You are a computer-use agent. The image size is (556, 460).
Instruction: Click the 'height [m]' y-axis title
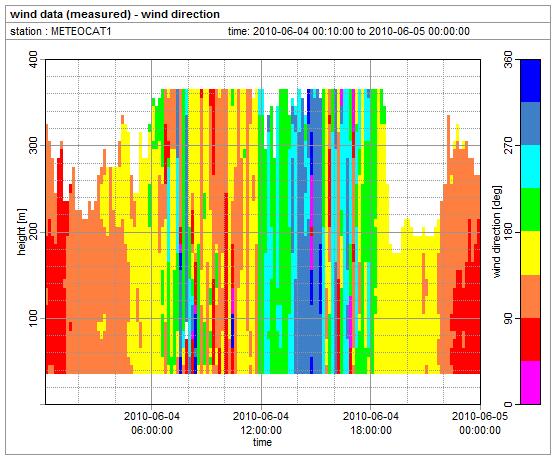tap(22, 232)
